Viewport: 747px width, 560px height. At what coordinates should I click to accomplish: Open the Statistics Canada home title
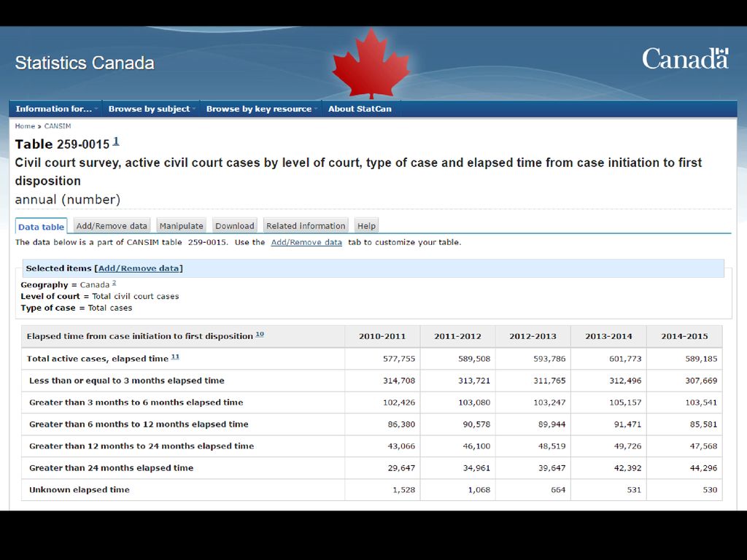(85, 63)
